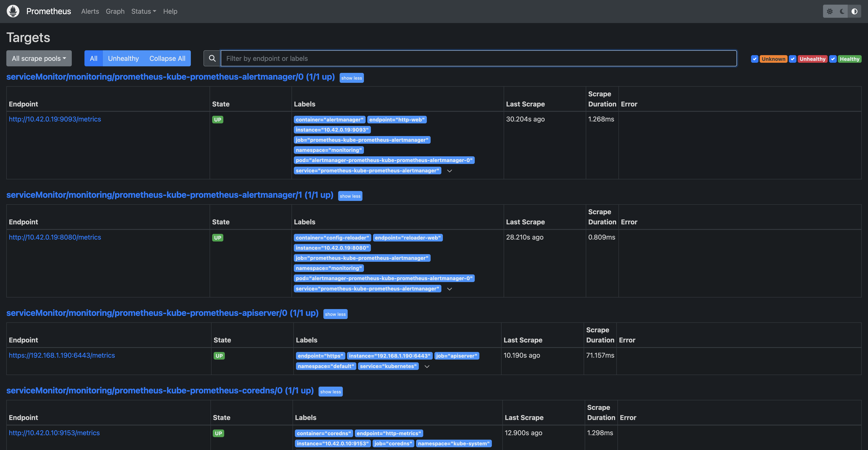This screenshot has height=450, width=868.
Task: Toggle the Unknown state checkbox
Action: coord(754,59)
